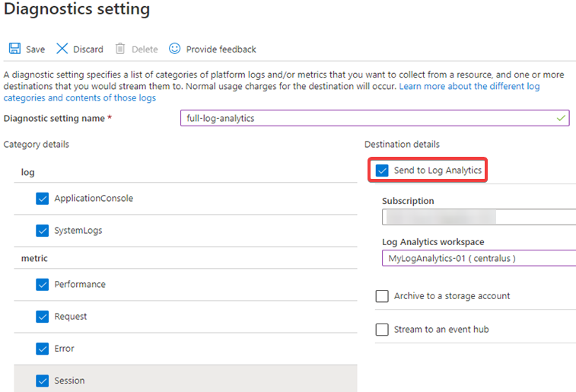Screen dimensions: 576x392
Task: Uncheck the ApplicationConsole log checkbox
Action: click(43, 198)
